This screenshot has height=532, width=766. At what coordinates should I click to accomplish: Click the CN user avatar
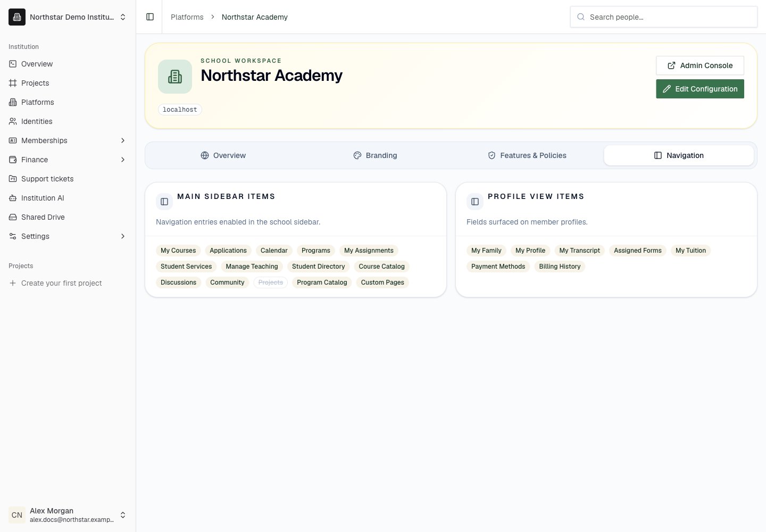point(17,515)
